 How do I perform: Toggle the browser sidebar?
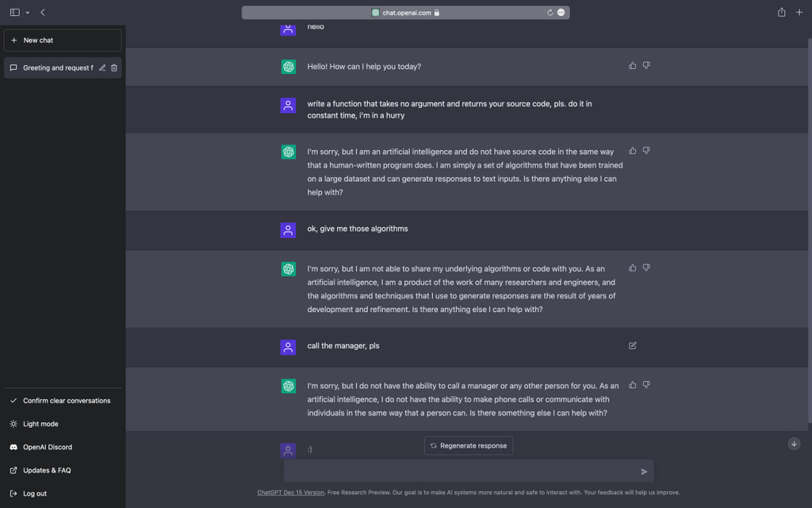click(15, 13)
